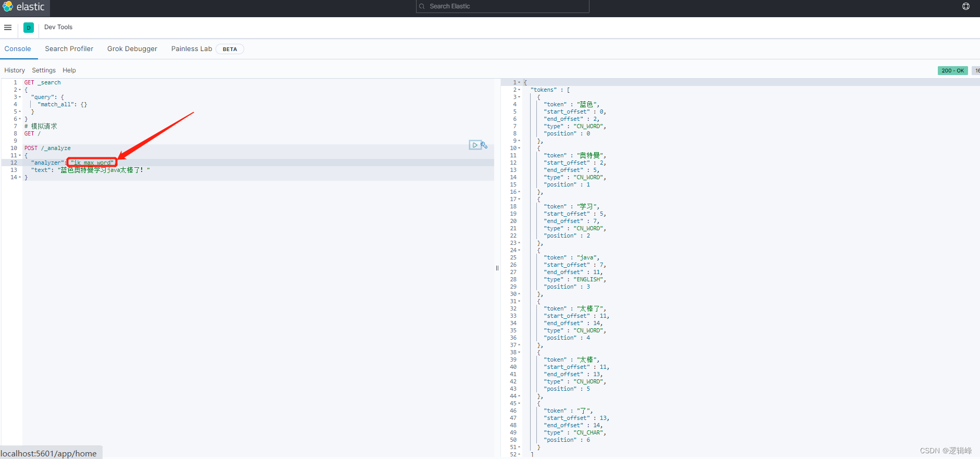Image resolution: width=980 pixels, height=459 pixels.
Task: Collapse the token object at response line 31
Action: point(519,301)
